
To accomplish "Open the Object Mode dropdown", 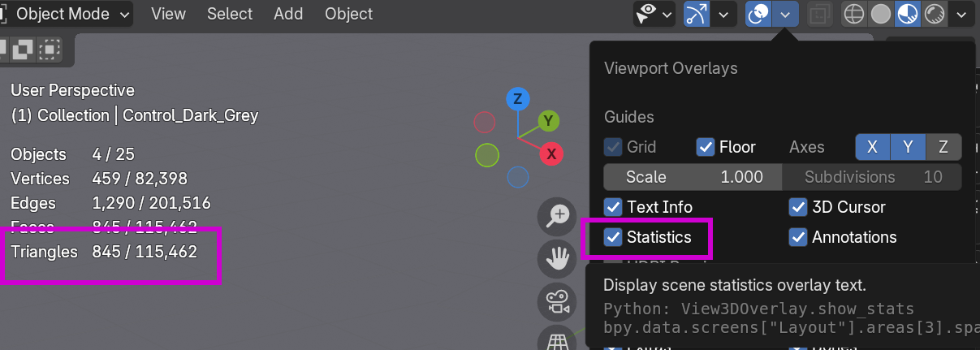I will pos(71,14).
